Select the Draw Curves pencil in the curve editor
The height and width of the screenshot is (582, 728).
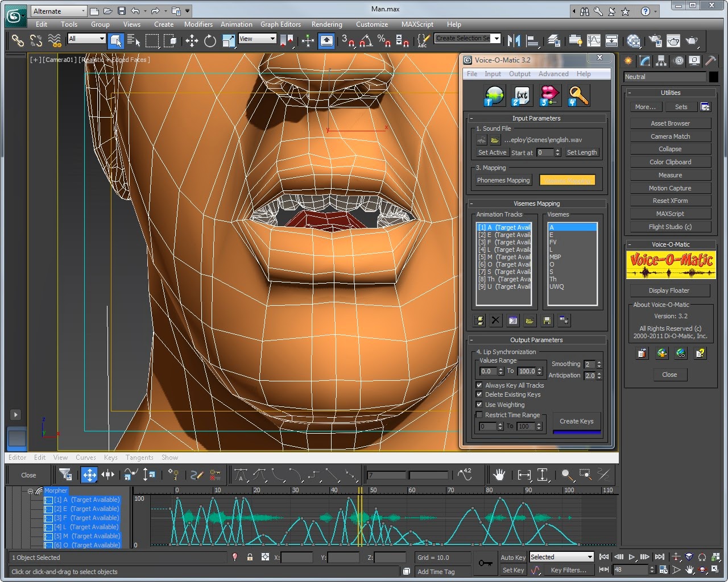click(197, 475)
